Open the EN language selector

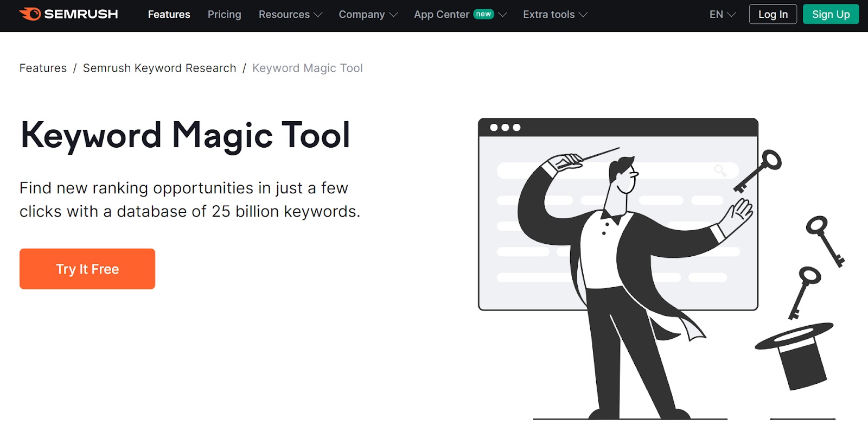click(722, 15)
